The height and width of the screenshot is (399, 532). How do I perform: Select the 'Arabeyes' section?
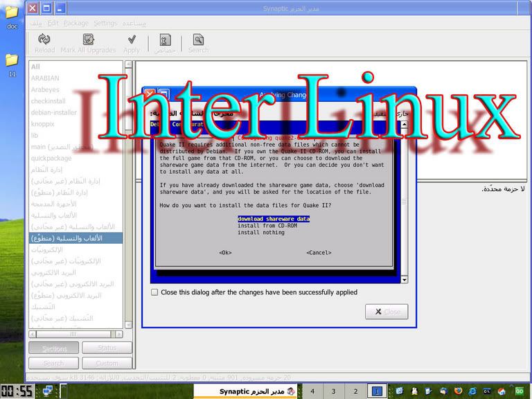76,89
